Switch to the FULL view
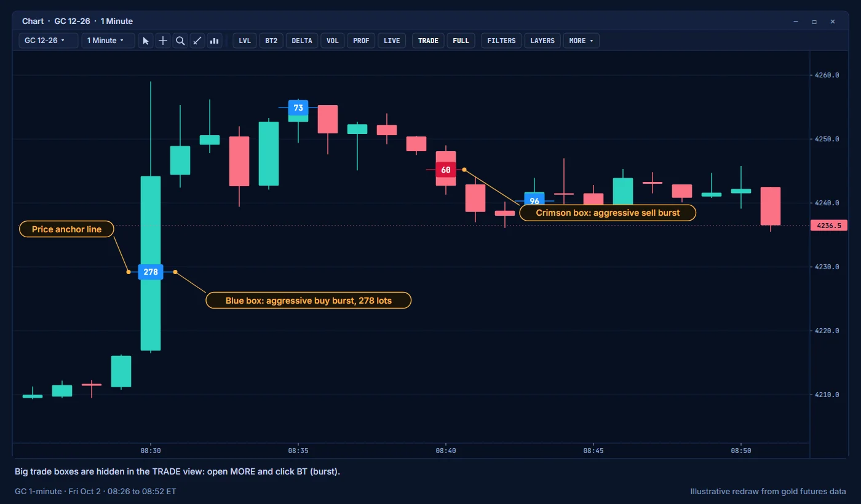Image resolution: width=861 pixels, height=504 pixels. point(461,41)
